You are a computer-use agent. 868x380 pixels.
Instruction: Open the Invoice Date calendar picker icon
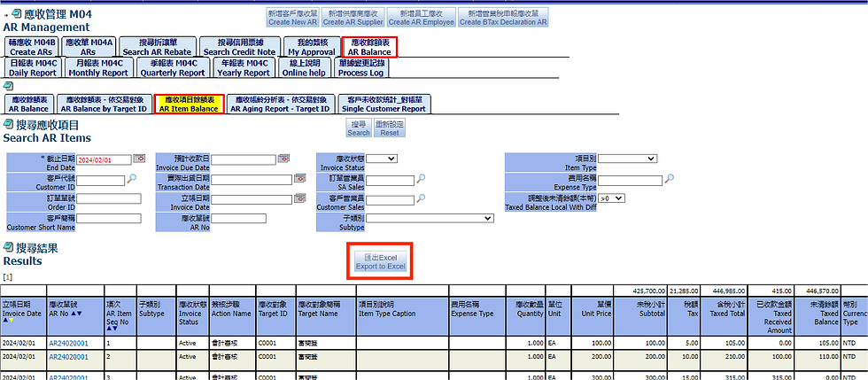300,198
